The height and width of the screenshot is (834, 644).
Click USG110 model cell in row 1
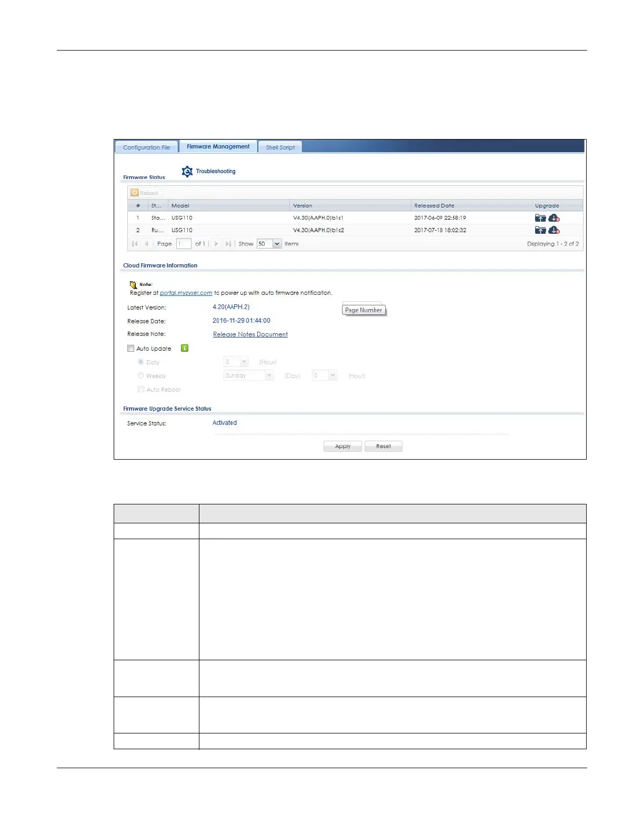tap(182, 218)
